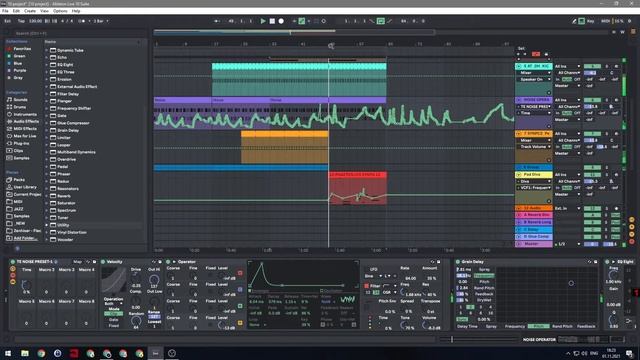The width and height of the screenshot is (640, 360).
Task: Open the Help menu
Action: (x=76, y=11)
